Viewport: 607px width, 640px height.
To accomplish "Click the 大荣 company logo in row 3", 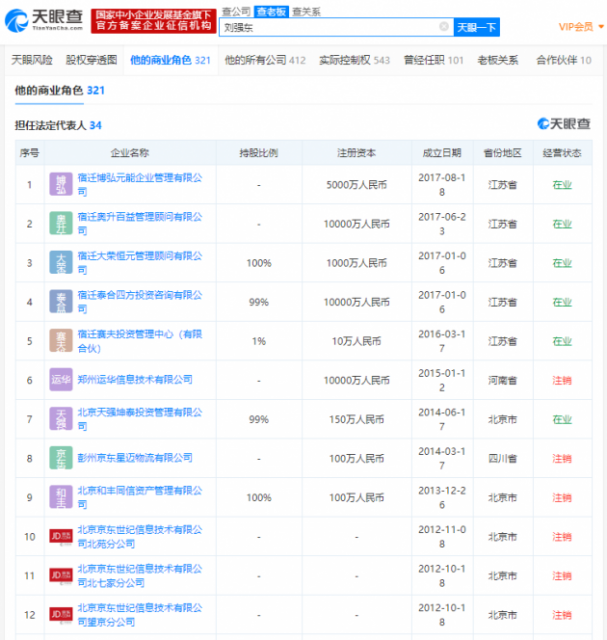I will pos(61,263).
